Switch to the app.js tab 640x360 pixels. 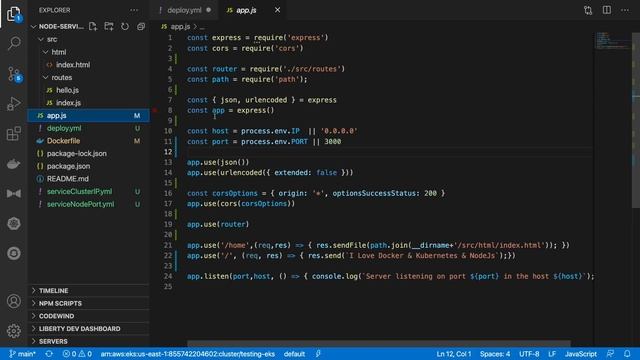(246, 10)
